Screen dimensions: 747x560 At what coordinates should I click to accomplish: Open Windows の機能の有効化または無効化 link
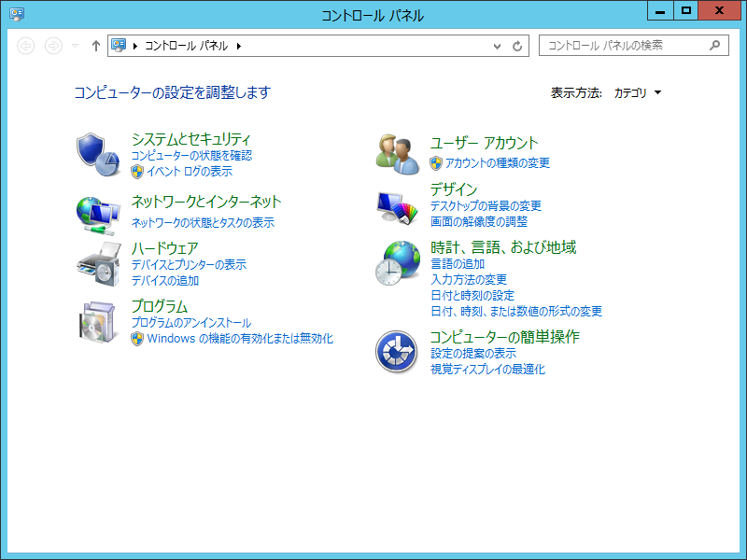pos(240,339)
